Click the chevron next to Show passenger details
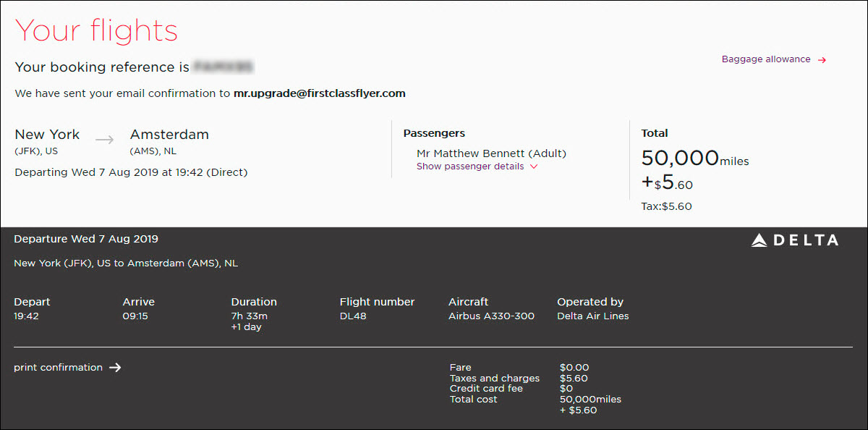The height and width of the screenshot is (430, 868). coord(534,166)
